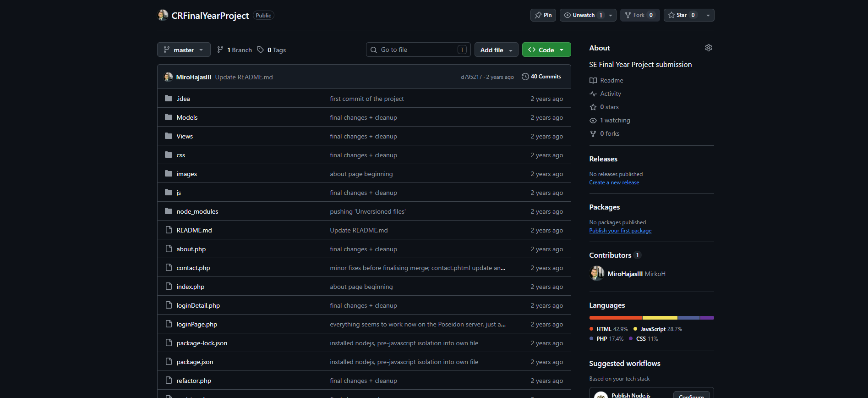
Task: Click the Models folder icon
Action: click(x=169, y=117)
